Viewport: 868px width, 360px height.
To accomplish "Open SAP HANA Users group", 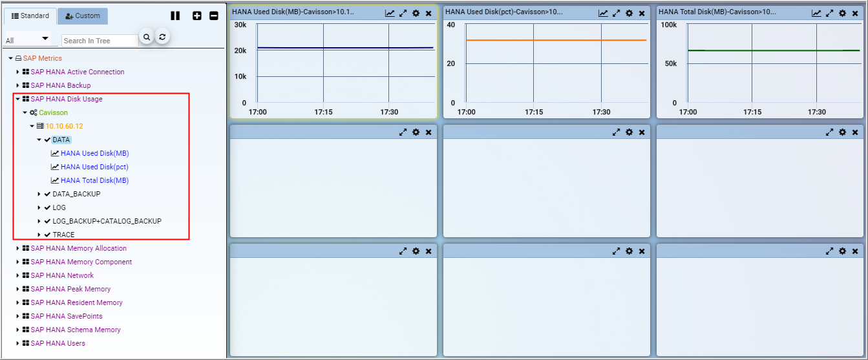I will 58,343.
